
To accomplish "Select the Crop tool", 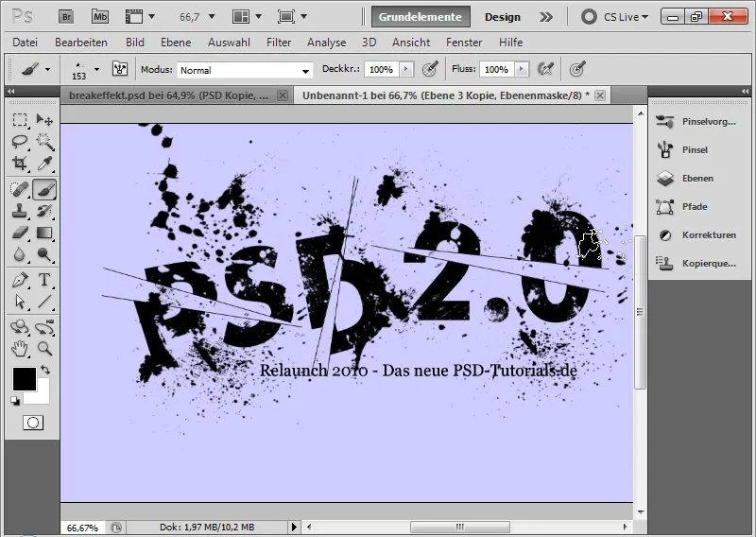I will tap(20, 163).
